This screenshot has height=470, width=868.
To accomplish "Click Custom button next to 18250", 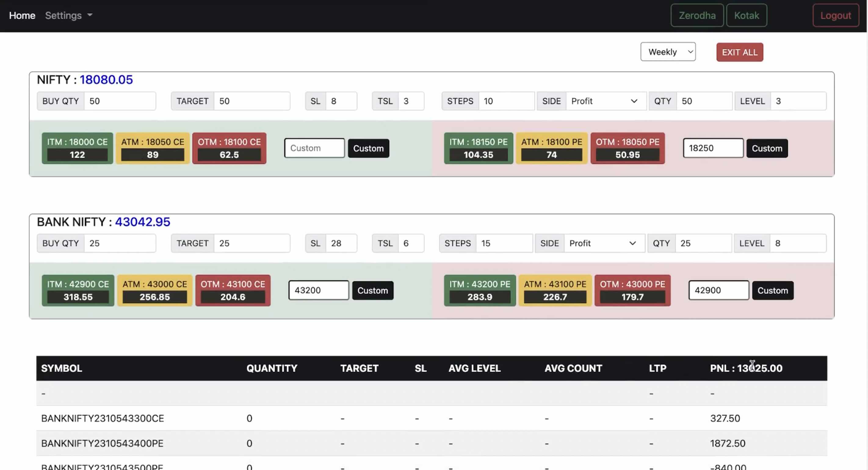I will (767, 148).
